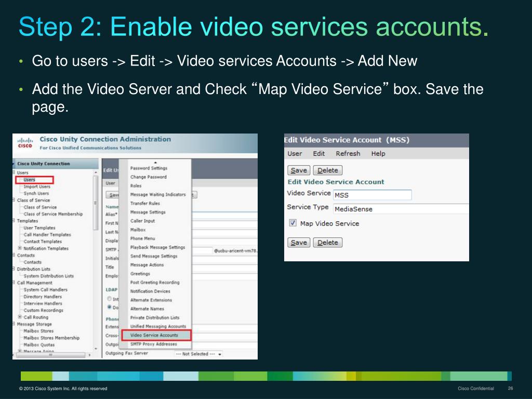Click the lower Save button

299,243
